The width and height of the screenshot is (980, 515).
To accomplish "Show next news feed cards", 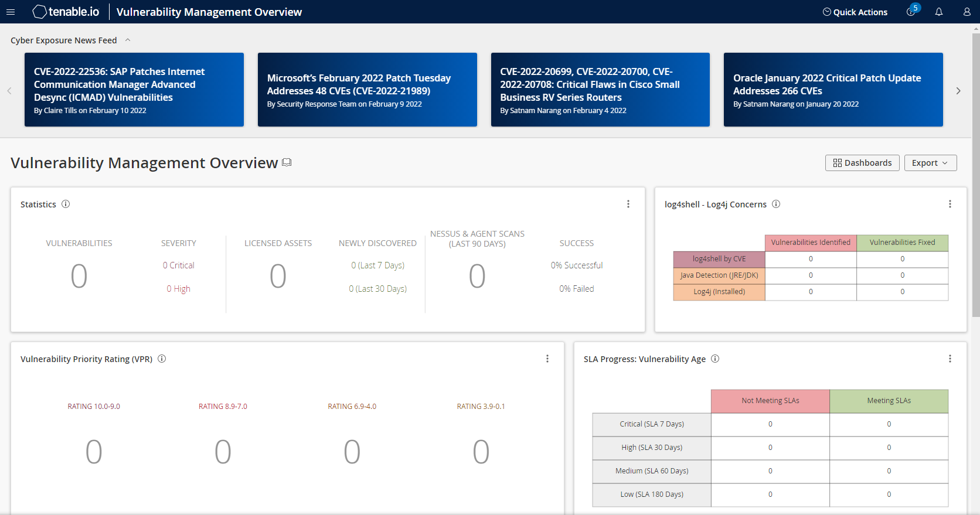I will [958, 91].
